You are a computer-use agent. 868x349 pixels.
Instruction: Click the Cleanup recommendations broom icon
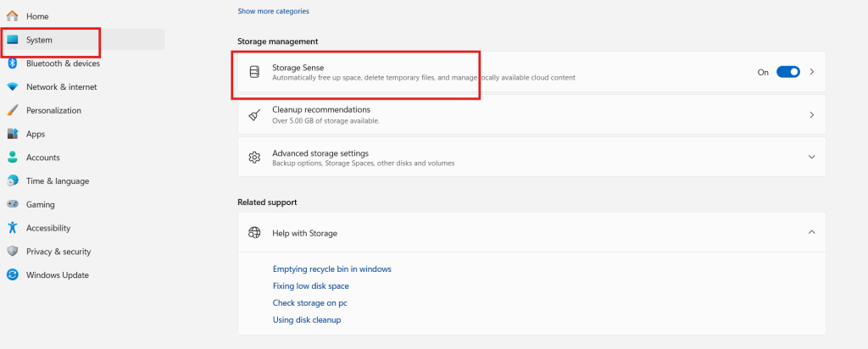254,114
